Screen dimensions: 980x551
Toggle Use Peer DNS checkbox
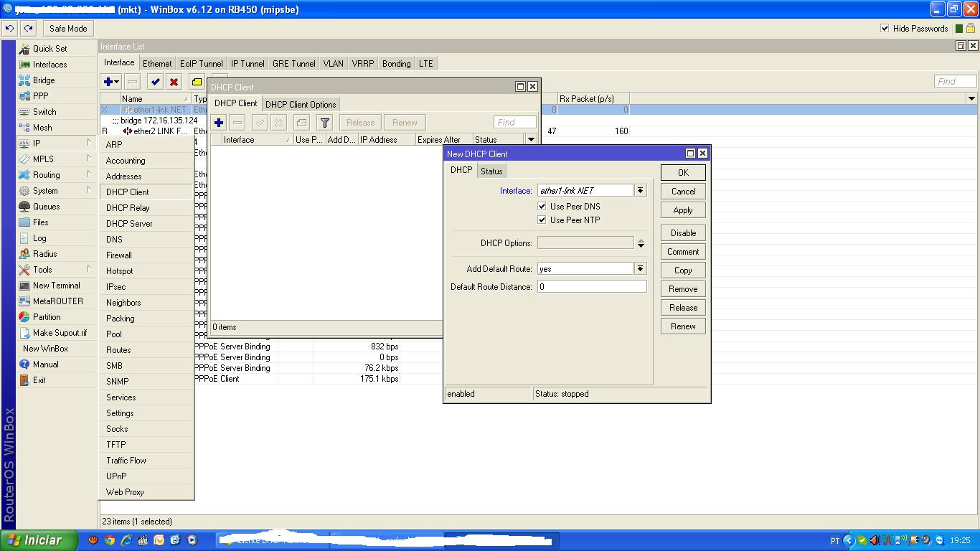pyautogui.click(x=542, y=207)
